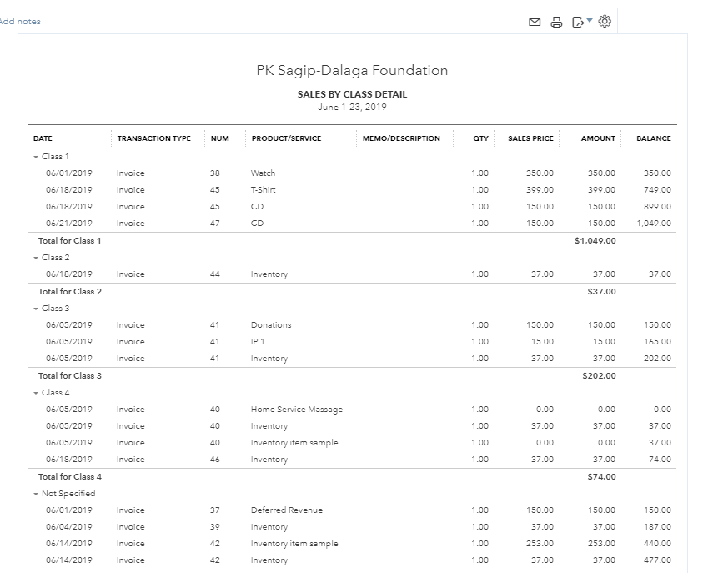Viewport: 728px width, 573px height.
Task: Collapse the Class 2 group
Action: 36,258
